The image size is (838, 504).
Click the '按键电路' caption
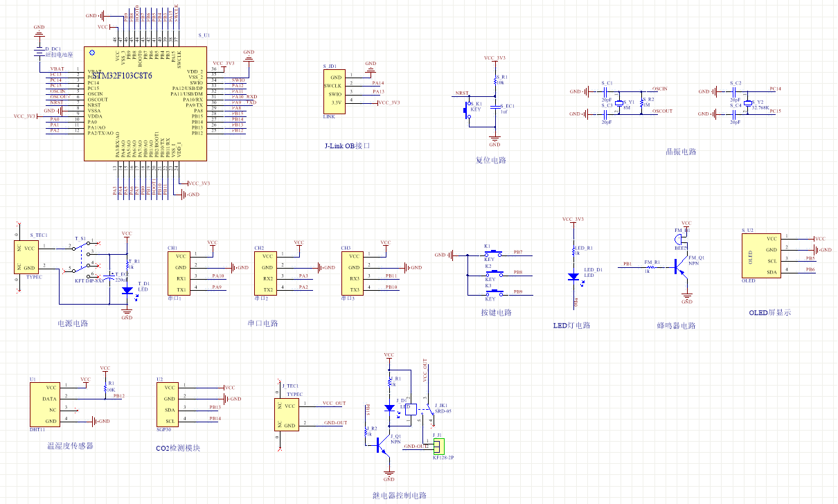(x=496, y=313)
